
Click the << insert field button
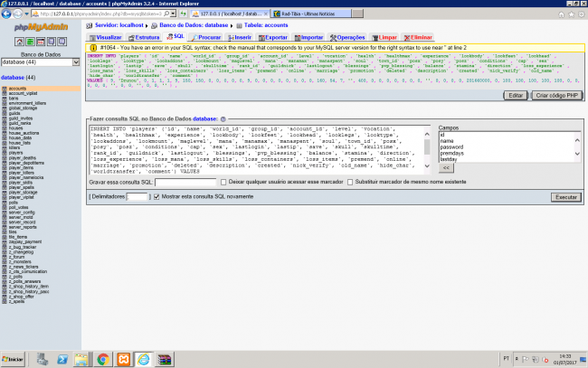446,168
